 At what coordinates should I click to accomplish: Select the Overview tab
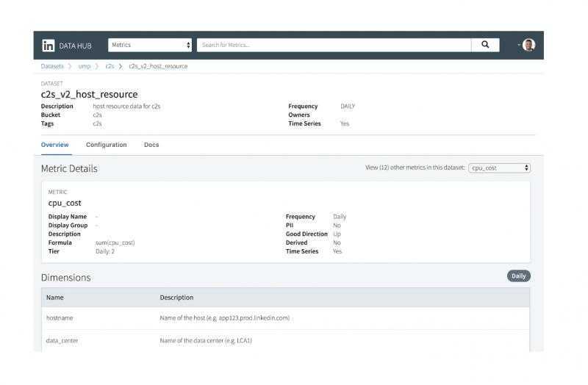pyautogui.click(x=54, y=145)
